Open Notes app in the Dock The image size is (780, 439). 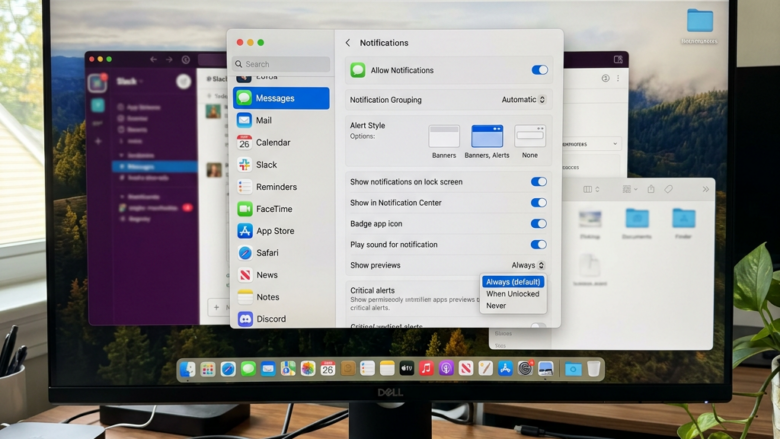point(387,369)
